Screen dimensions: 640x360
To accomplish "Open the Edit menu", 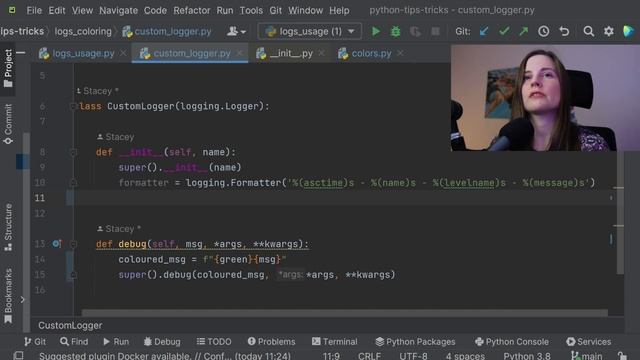I will point(57,10).
